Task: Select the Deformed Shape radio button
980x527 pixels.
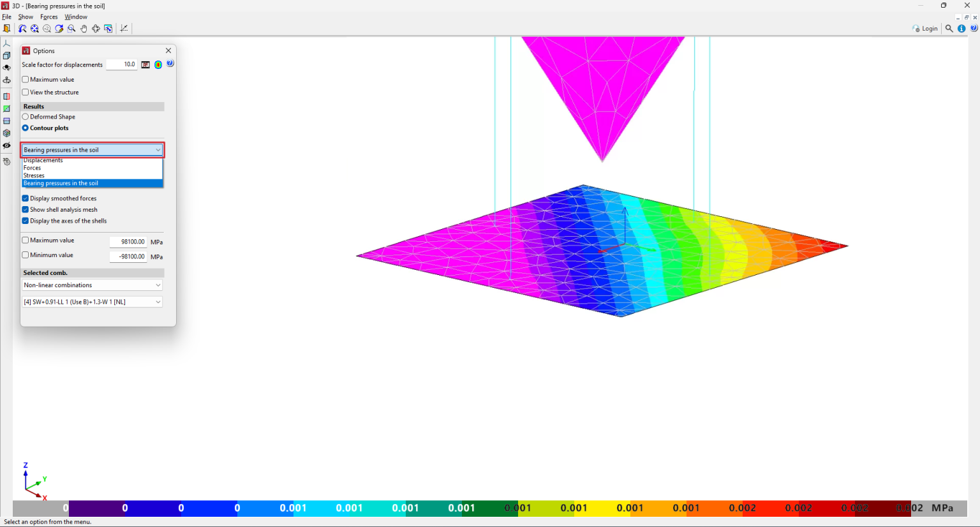Action: pyautogui.click(x=25, y=116)
